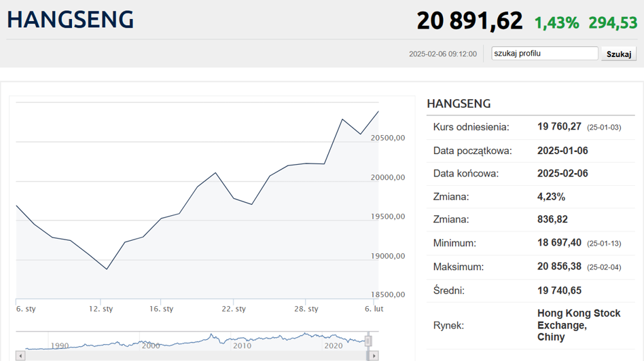Click the end date 2025-02-06
644x361 pixels.
coord(562,173)
